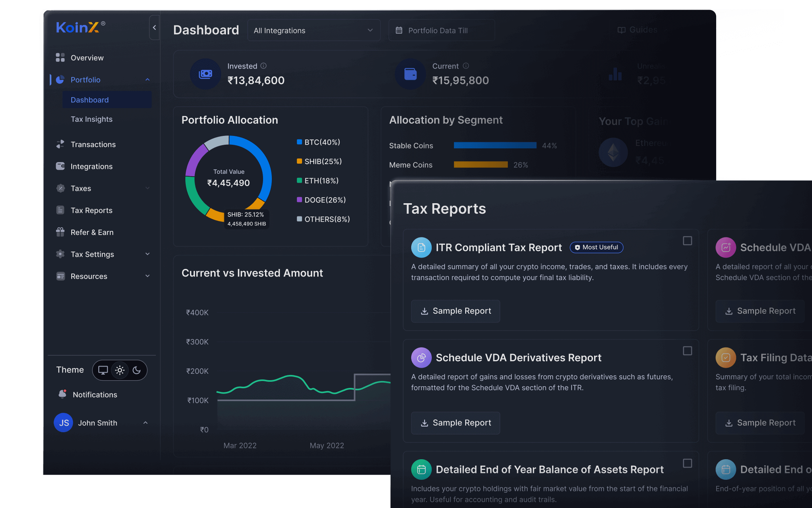Switch to the Tax Insights page
Viewport: 812px width, 508px height.
coord(91,119)
